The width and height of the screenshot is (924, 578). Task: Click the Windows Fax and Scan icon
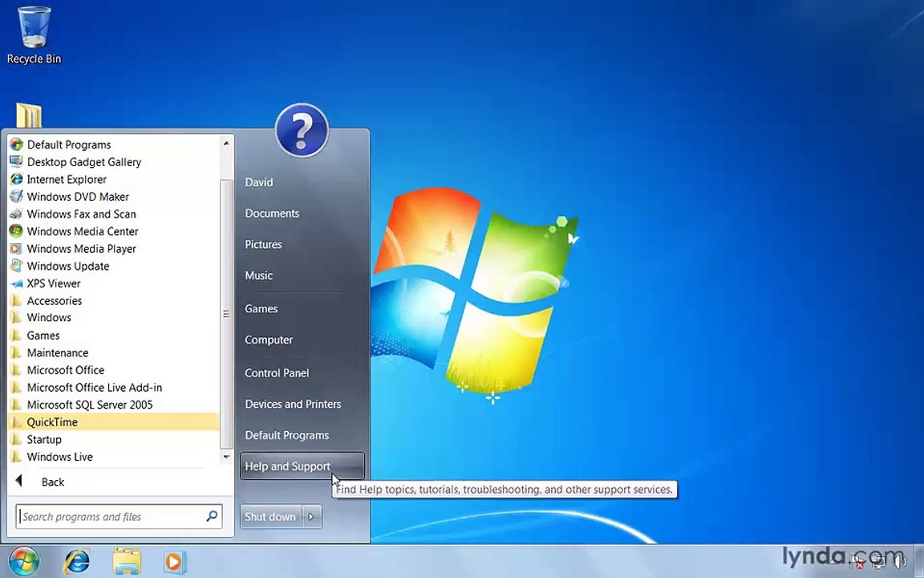tap(17, 214)
